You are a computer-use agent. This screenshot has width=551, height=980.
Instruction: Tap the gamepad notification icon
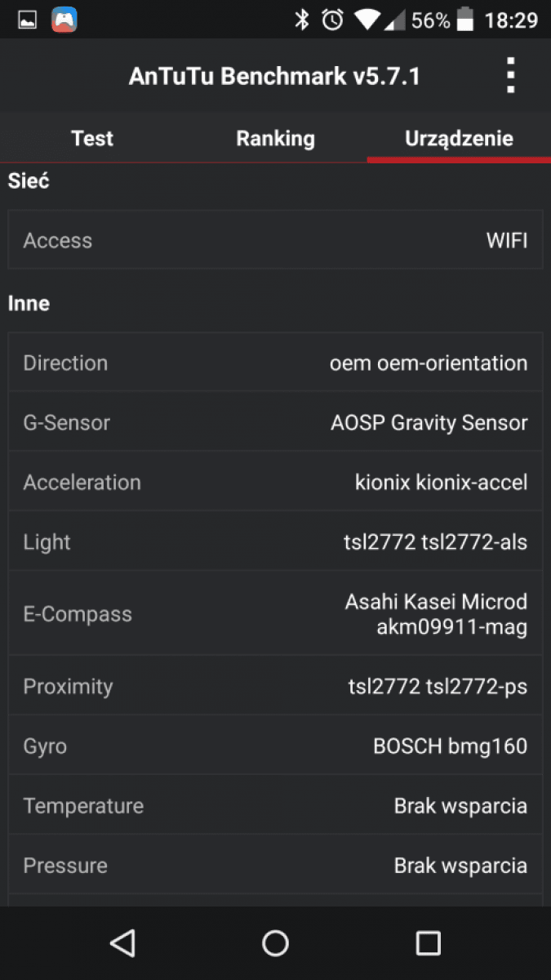click(x=64, y=20)
